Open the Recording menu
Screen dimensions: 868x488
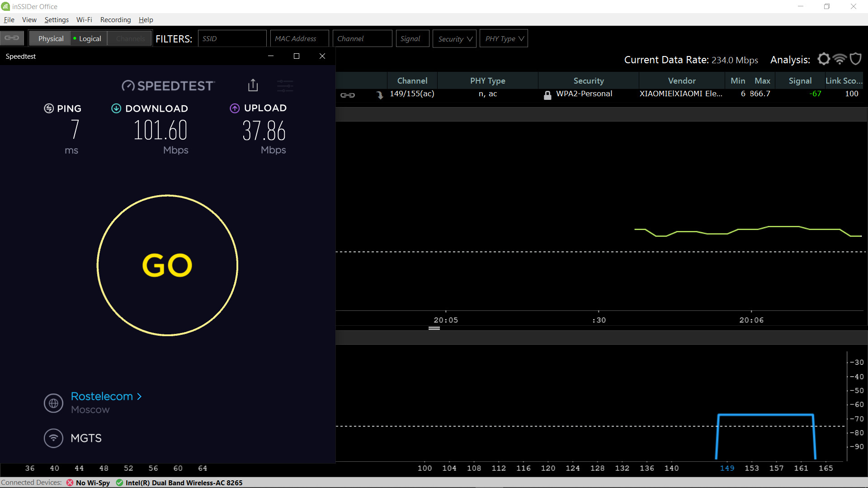(115, 19)
